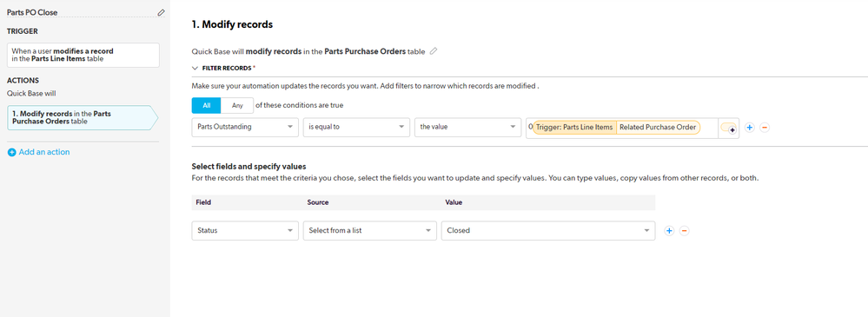This screenshot has width=868, height=317.
Task: Switch to Any conditions toggle
Action: [x=237, y=105]
